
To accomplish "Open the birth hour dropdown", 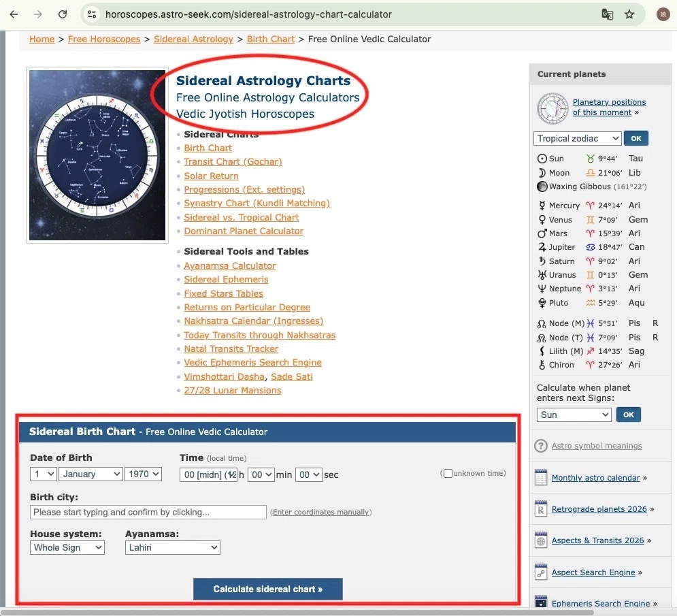I will click(x=208, y=474).
